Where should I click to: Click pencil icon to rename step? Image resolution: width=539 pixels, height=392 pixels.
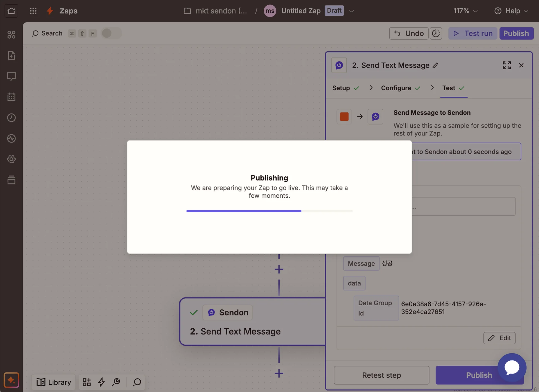[435, 65]
